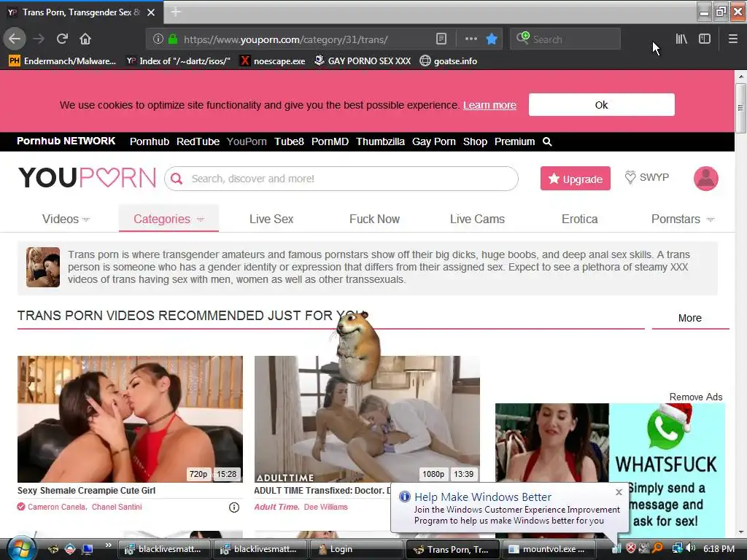Select RedTube in the network bar
This screenshot has height=560, width=747.
coord(198,141)
